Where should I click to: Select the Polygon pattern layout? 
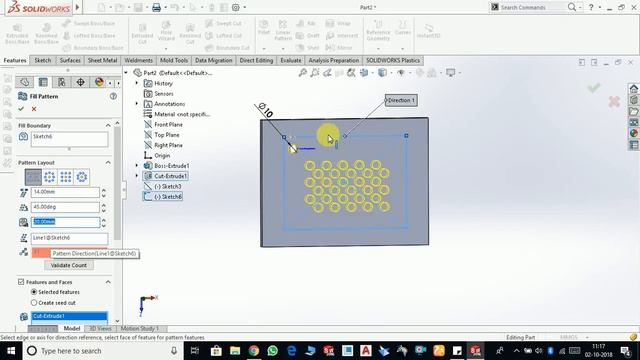click(82, 177)
